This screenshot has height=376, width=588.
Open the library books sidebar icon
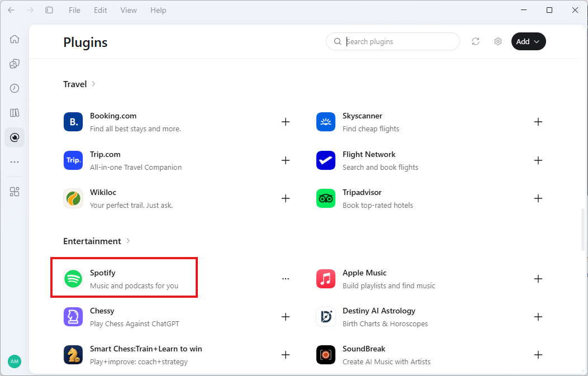[x=15, y=113]
